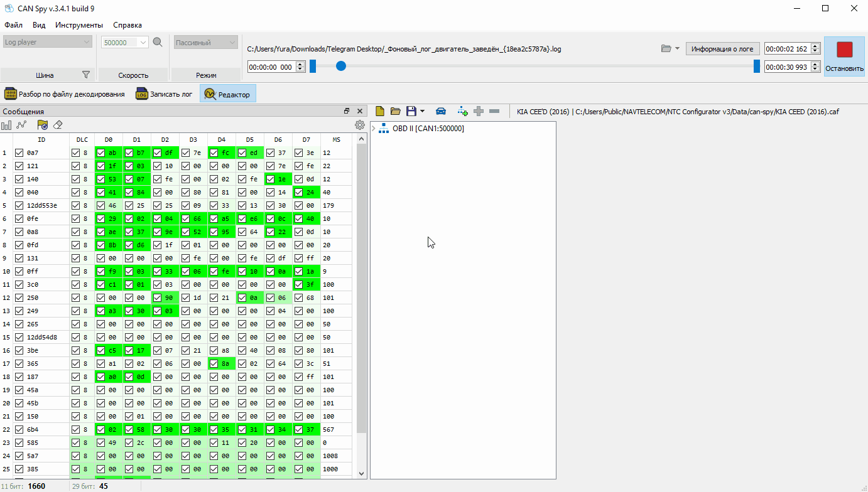Click the ID column header

pos(41,139)
